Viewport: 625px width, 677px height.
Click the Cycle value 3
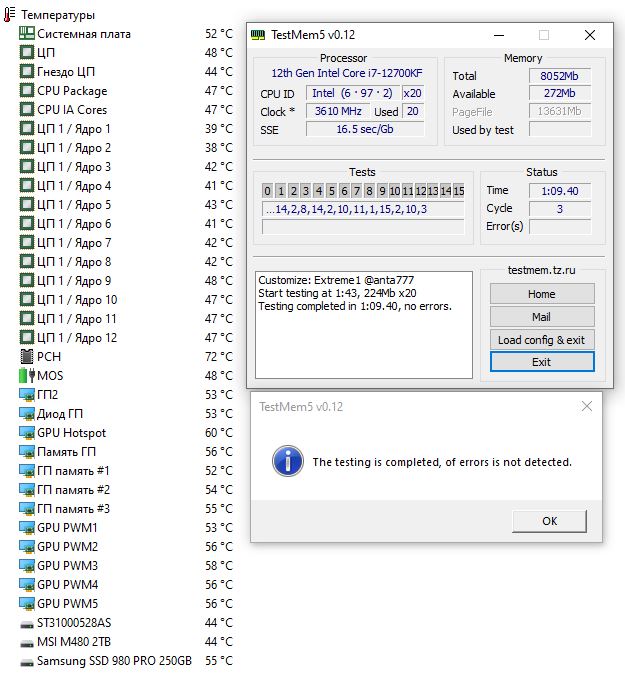tap(559, 209)
